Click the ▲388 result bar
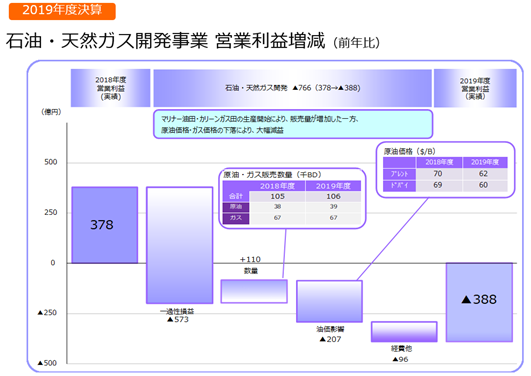The image size is (531, 376). pyautogui.click(x=479, y=302)
